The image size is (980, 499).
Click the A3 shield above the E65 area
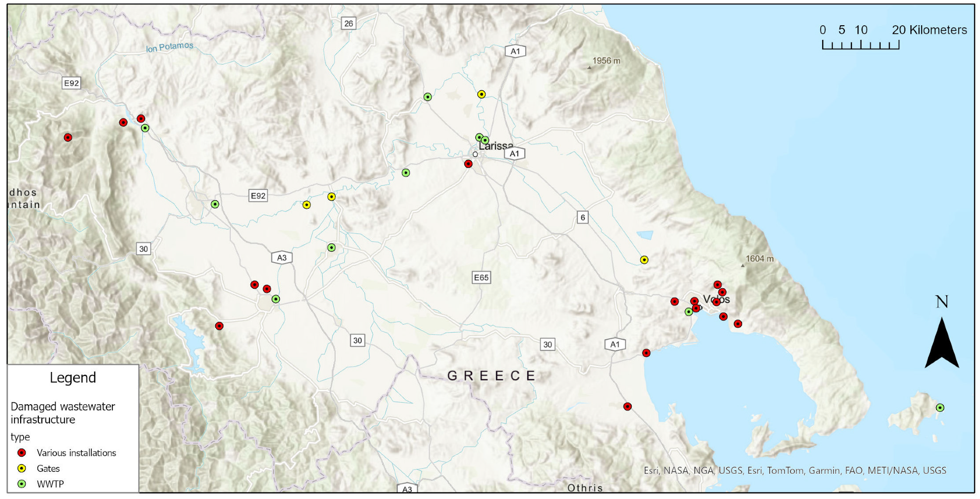tap(282, 258)
